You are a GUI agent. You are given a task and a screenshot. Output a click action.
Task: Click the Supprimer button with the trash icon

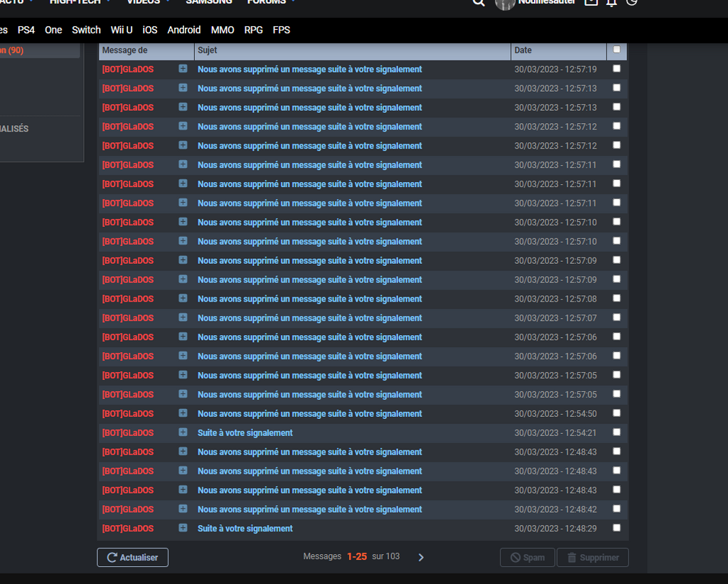point(592,558)
